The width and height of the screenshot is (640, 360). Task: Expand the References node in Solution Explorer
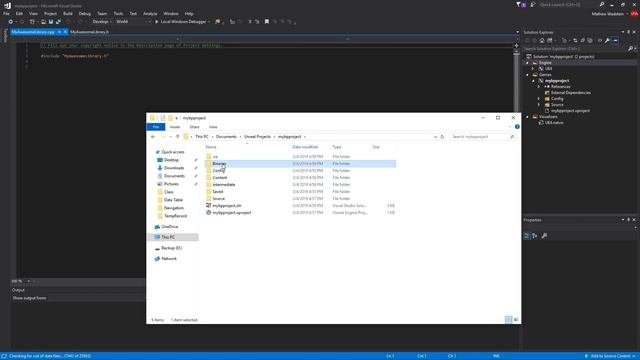tap(538, 87)
